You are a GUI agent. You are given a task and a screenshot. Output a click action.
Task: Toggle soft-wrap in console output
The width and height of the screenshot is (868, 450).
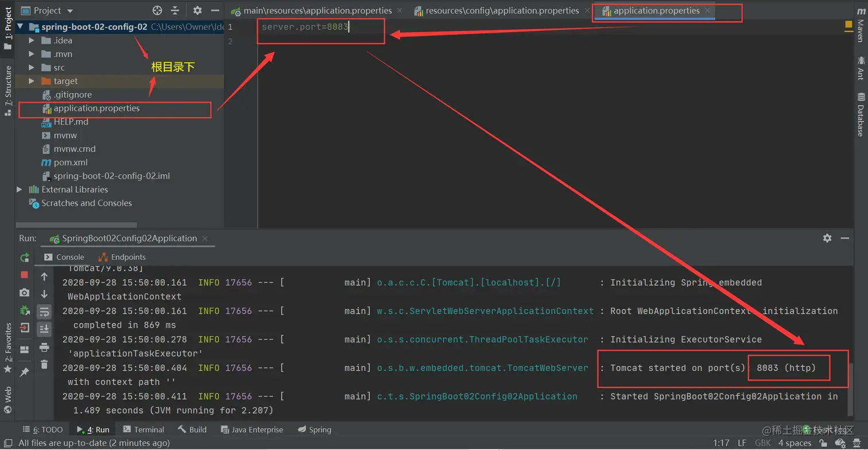(x=44, y=312)
